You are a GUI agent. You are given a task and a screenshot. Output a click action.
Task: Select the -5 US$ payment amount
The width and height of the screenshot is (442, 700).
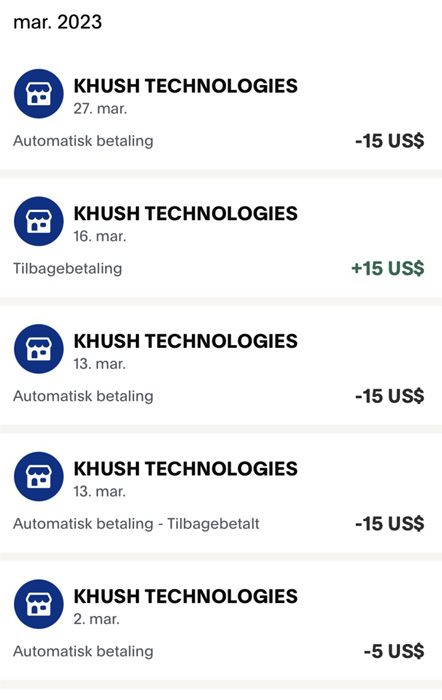394,651
